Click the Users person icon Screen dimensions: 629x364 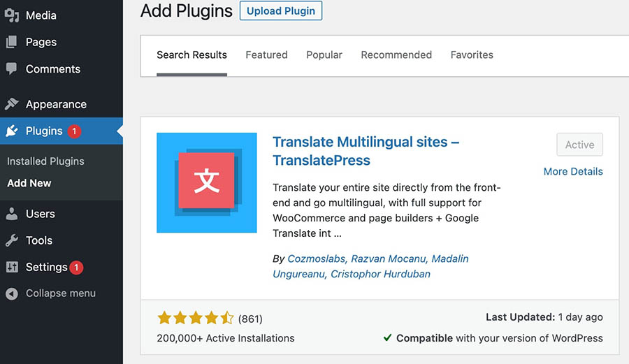[x=12, y=214]
